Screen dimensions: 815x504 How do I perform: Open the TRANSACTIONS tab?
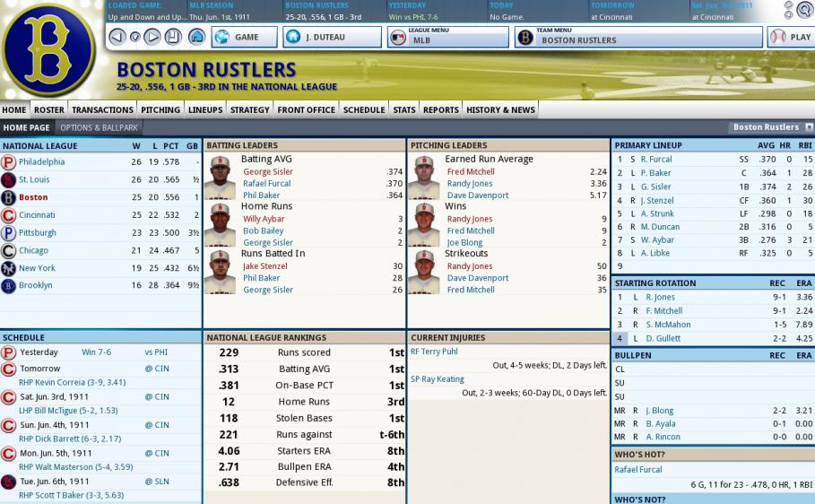click(x=102, y=109)
